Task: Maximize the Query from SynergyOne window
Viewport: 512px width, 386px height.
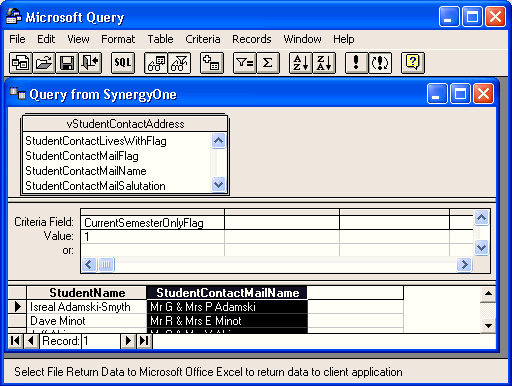Action: (x=460, y=94)
